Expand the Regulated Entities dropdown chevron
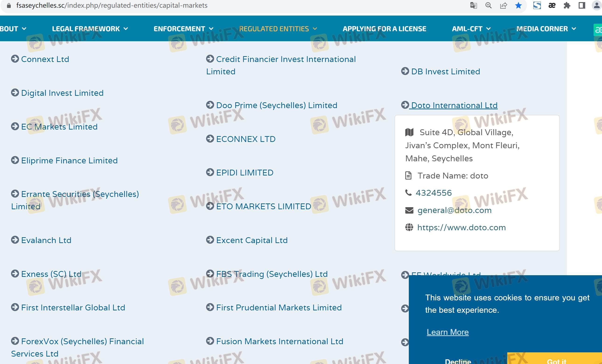This screenshot has width=602, height=364. pyautogui.click(x=315, y=28)
